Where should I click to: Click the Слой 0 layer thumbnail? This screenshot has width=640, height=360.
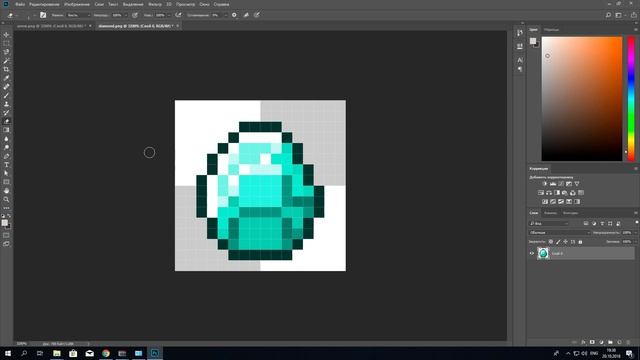[x=543, y=253]
